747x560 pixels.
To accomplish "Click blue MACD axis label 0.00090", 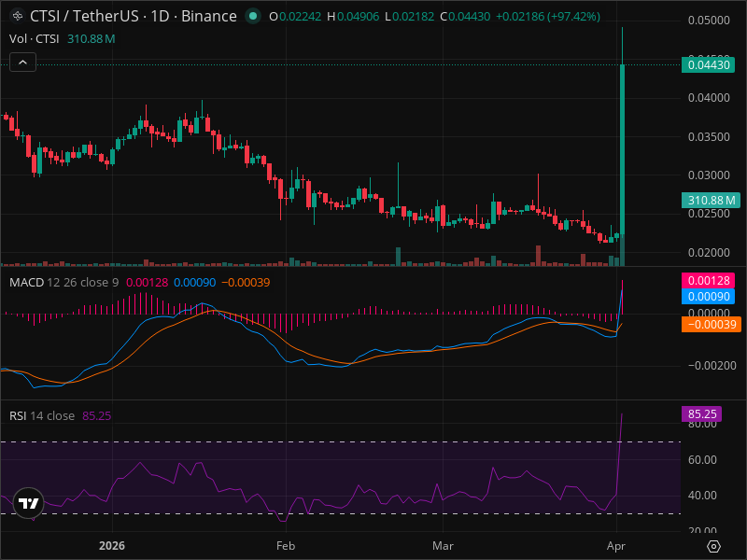I will 708,296.
